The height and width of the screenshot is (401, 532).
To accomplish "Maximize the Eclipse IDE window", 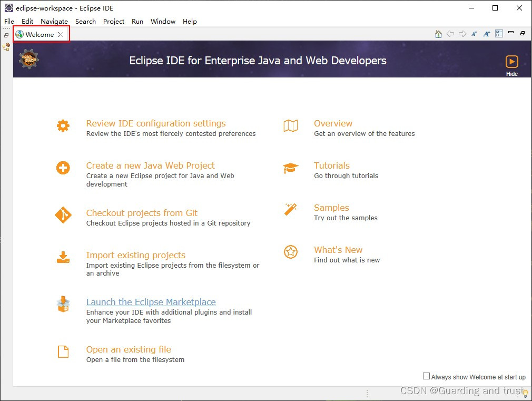I will (495, 8).
